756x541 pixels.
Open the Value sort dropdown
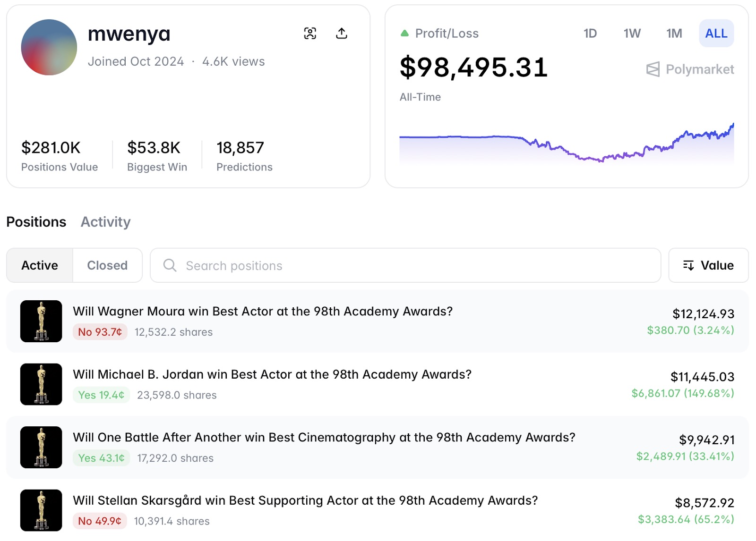click(x=708, y=265)
